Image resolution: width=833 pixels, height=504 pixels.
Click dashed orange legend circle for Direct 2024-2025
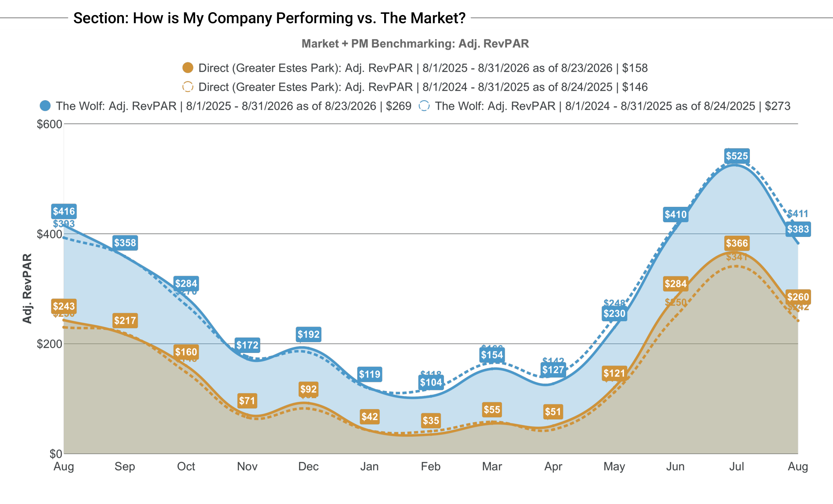(x=187, y=87)
